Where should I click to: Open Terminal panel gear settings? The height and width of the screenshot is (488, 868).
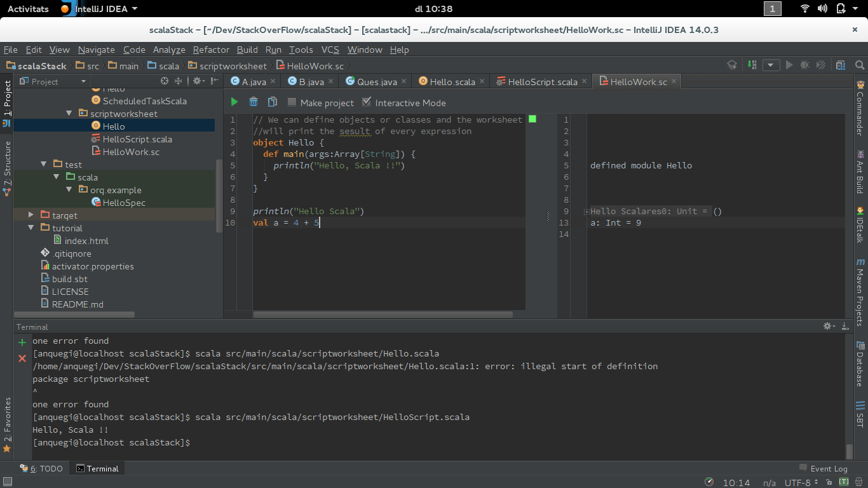pyautogui.click(x=829, y=326)
